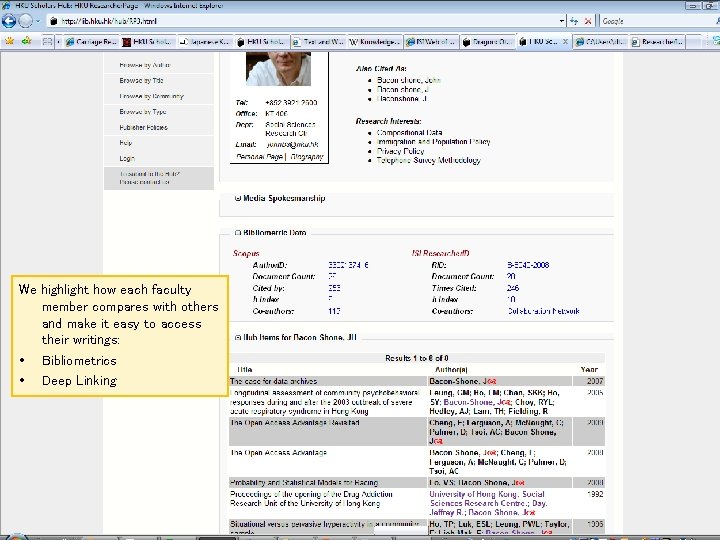Screen dimensions: 720x540
Task: Click the address bar URL field
Action: (x=303, y=21)
